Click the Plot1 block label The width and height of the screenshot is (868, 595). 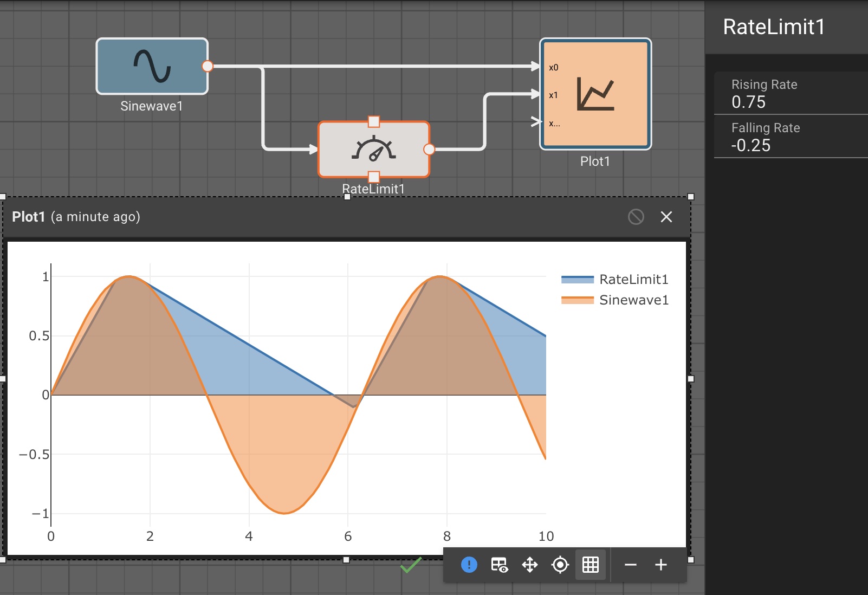[595, 161]
